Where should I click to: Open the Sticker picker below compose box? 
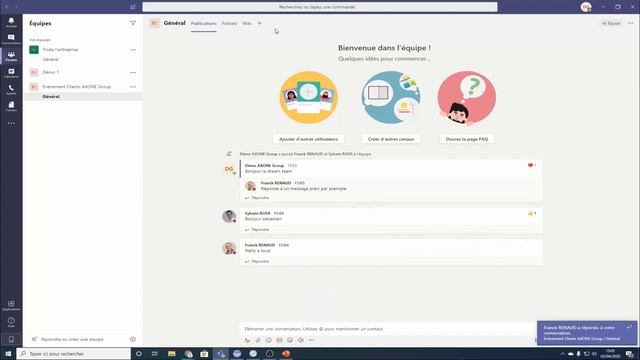(x=290, y=340)
